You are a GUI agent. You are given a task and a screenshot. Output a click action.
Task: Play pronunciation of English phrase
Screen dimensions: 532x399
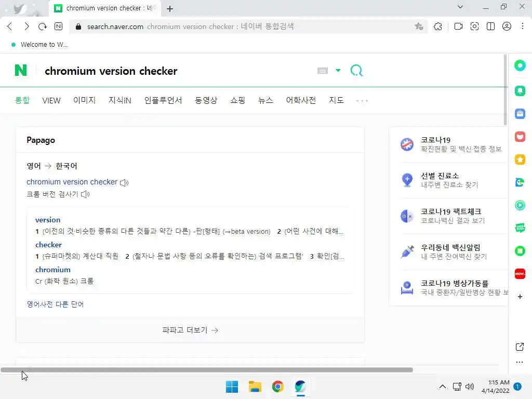pyautogui.click(x=124, y=182)
